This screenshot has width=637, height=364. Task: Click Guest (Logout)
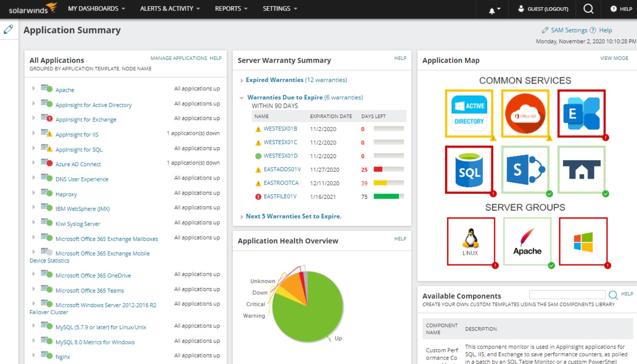pos(547,9)
